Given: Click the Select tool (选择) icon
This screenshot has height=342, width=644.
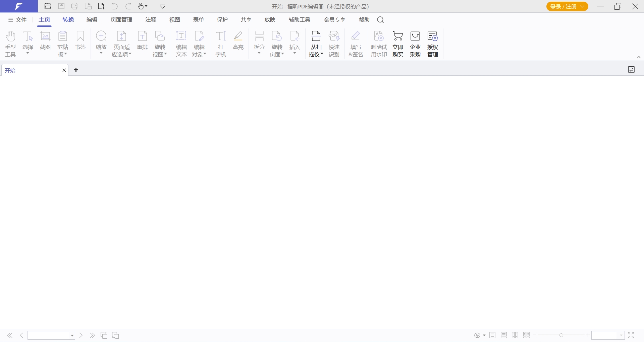Looking at the screenshot, I should (28, 36).
